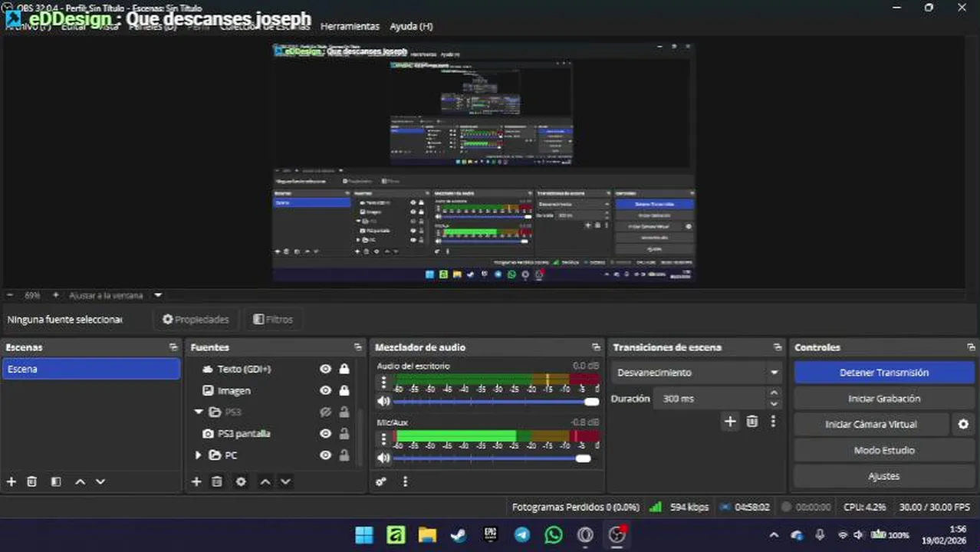Unlock the Texto (GDI+) source
This screenshot has height=552, width=980.
[344, 369]
